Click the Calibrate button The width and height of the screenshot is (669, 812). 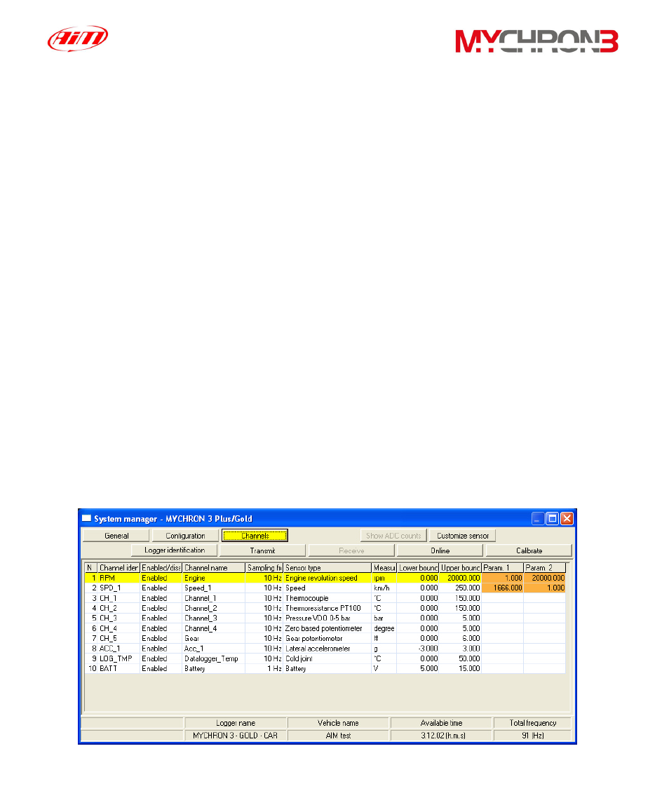coord(529,550)
